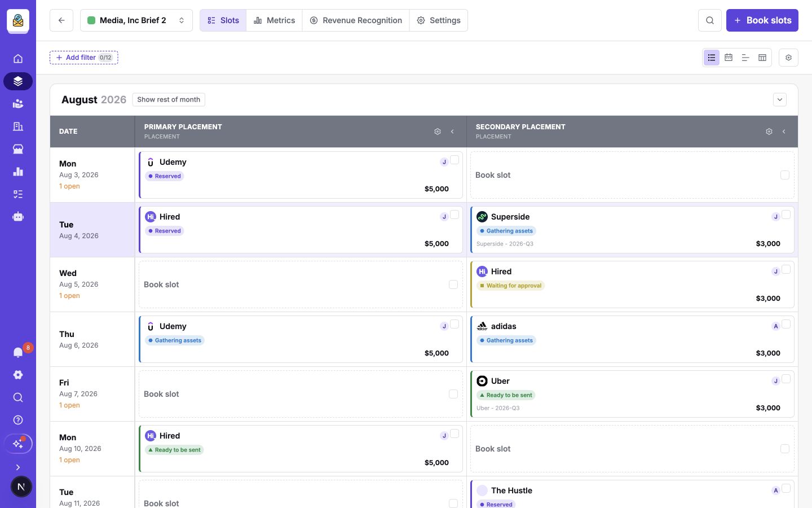Screen dimensions: 812x508
Task: Open the sidebar settings gear
Action: [x=18, y=375]
